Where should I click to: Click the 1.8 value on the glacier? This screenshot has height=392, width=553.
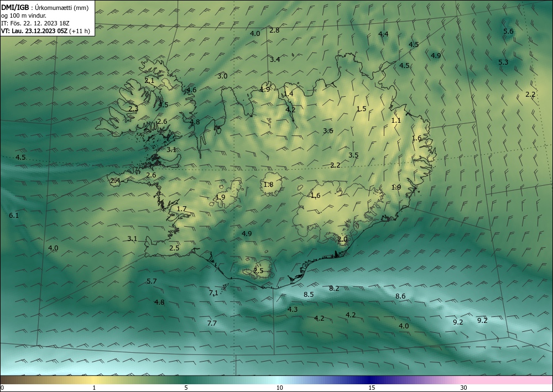[x=268, y=185]
